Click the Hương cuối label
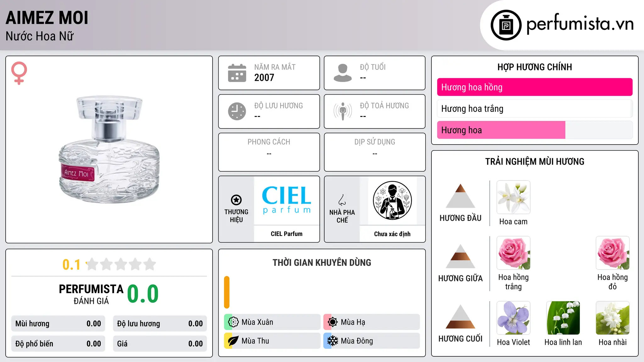This screenshot has width=644, height=362. (x=460, y=339)
